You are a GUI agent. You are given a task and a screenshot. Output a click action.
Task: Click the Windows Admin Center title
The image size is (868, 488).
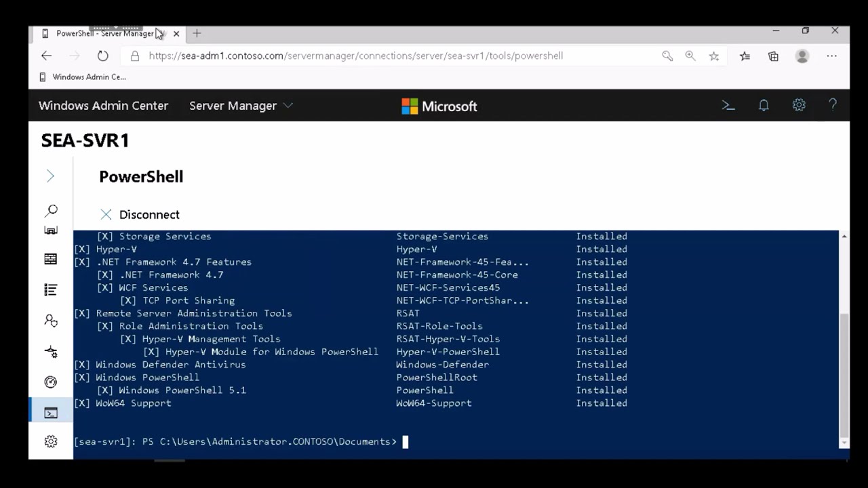point(103,106)
